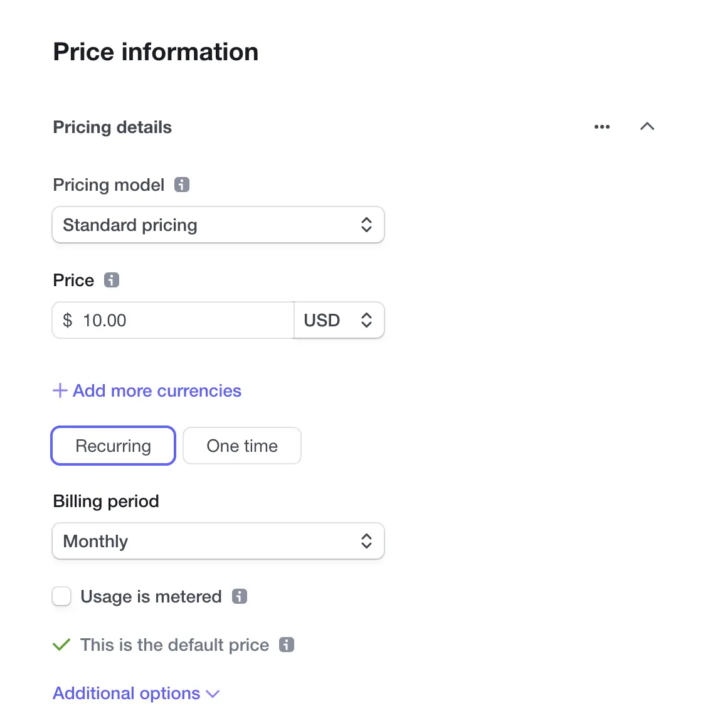705x728 pixels.
Task: Open the three-dot more options menu
Action: pos(602,127)
